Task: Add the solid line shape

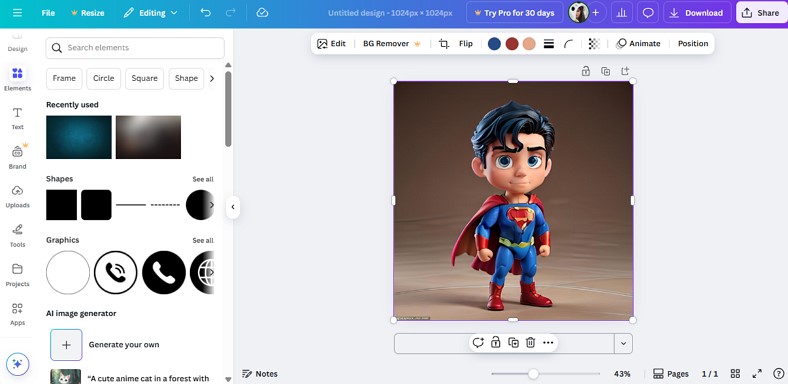Action: 131,205
